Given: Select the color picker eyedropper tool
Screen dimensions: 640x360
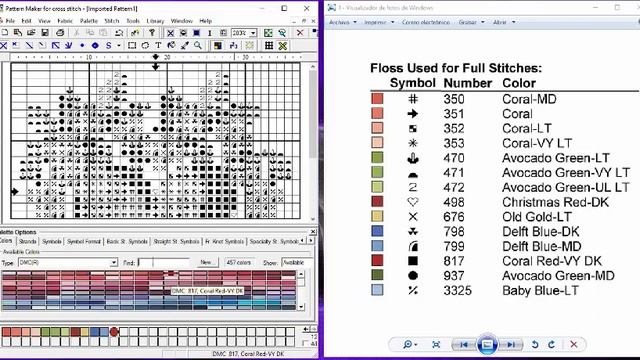Looking at the screenshot, I should (x=184, y=46).
